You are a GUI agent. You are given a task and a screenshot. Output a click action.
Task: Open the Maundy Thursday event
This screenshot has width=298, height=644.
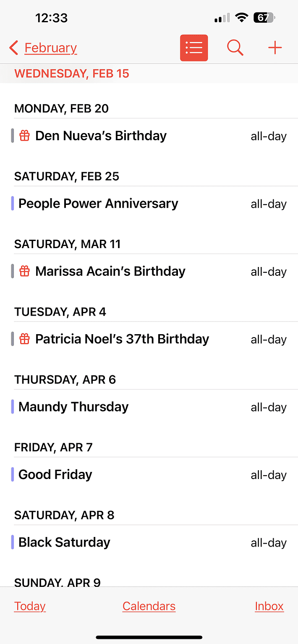tap(74, 407)
